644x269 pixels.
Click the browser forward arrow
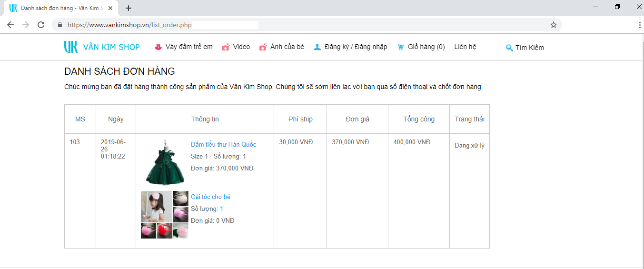coord(26,25)
